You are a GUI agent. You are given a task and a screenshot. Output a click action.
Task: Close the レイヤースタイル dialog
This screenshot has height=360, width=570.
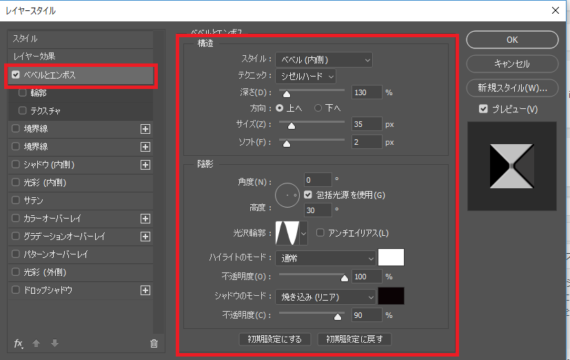tap(555, 11)
